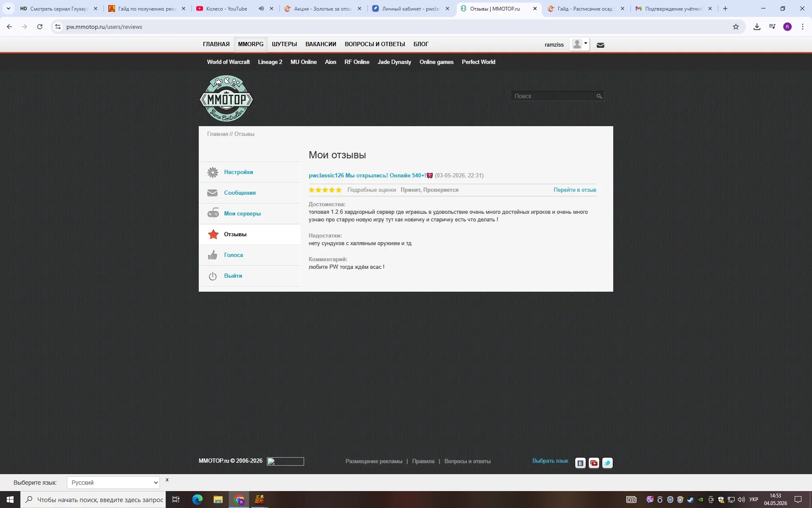812x508 pixels.
Task: Open the Lineage 2 game link
Action: [x=270, y=62]
